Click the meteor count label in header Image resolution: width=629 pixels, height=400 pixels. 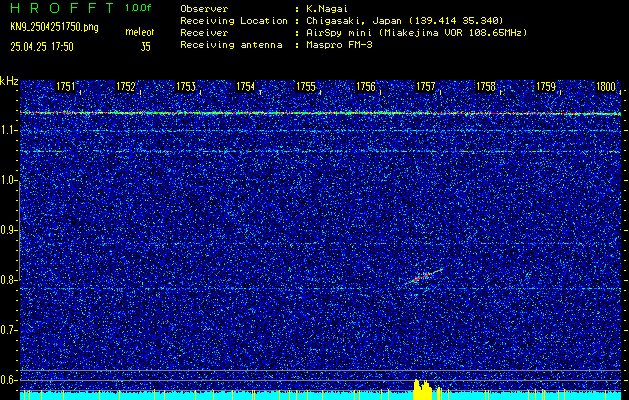pyautogui.click(x=139, y=32)
